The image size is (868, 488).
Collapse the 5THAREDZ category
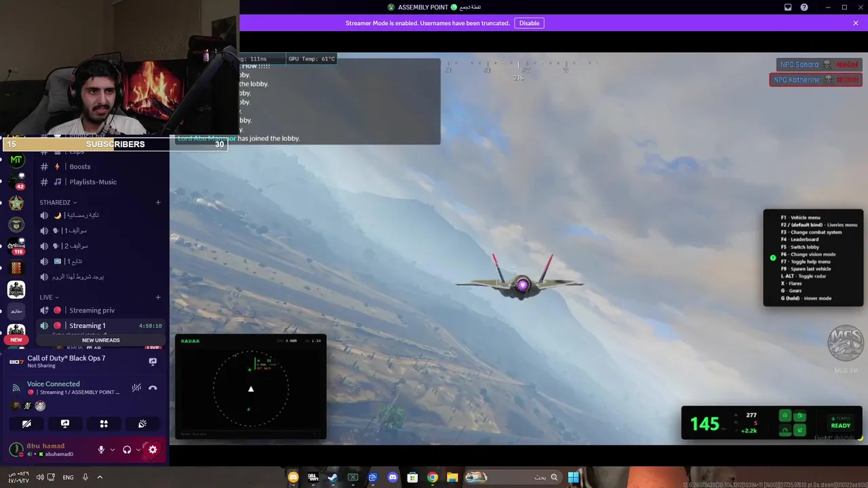click(58, 202)
